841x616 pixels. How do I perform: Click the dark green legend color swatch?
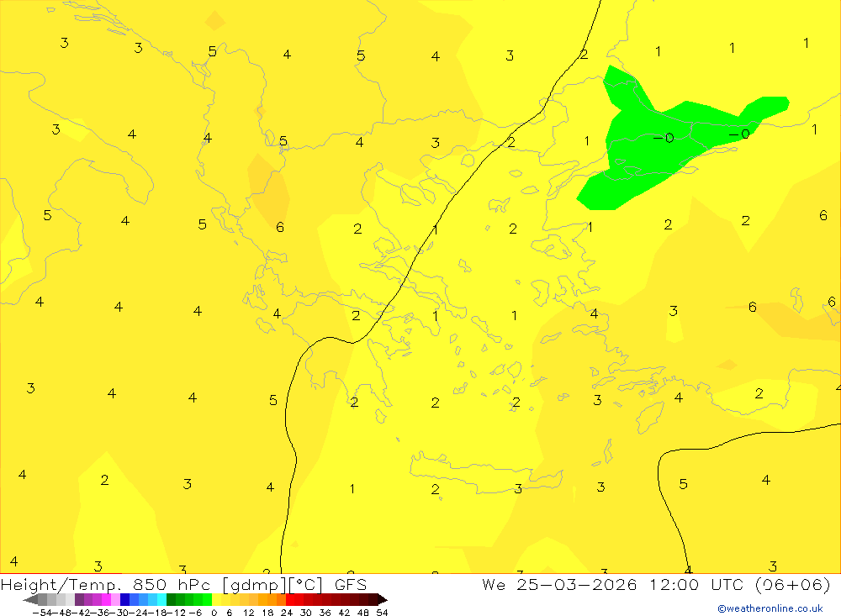tap(171, 599)
